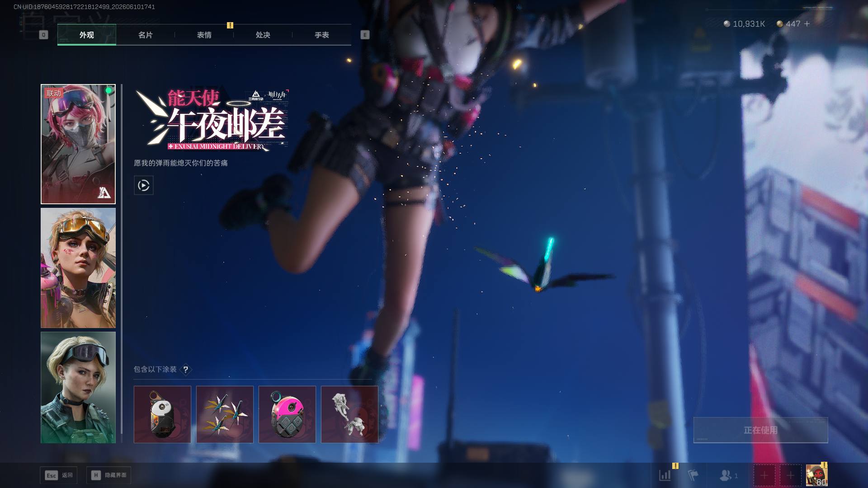Play the skin preview video
Screen dimensions: 868x488
coord(144,185)
